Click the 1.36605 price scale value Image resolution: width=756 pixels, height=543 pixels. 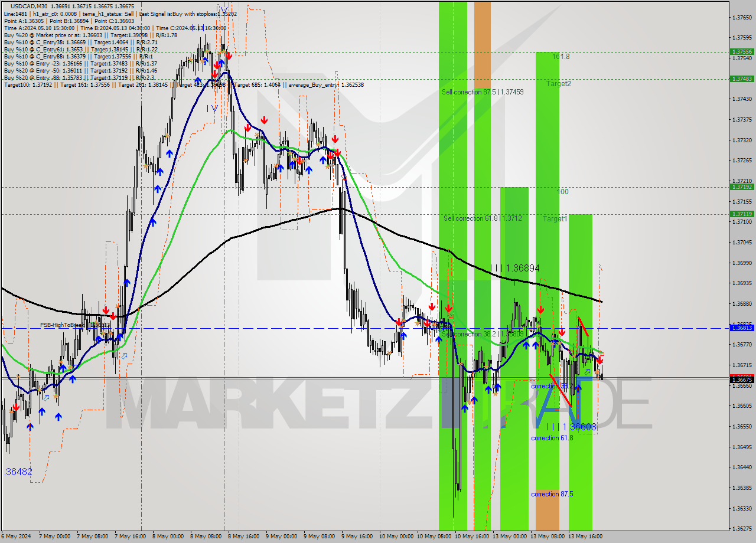[742, 406]
